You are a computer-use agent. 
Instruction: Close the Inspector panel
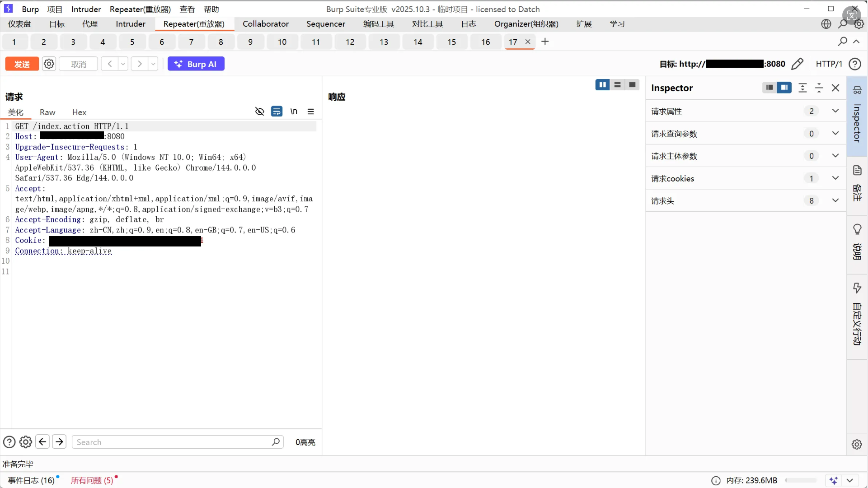[x=835, y=88]
